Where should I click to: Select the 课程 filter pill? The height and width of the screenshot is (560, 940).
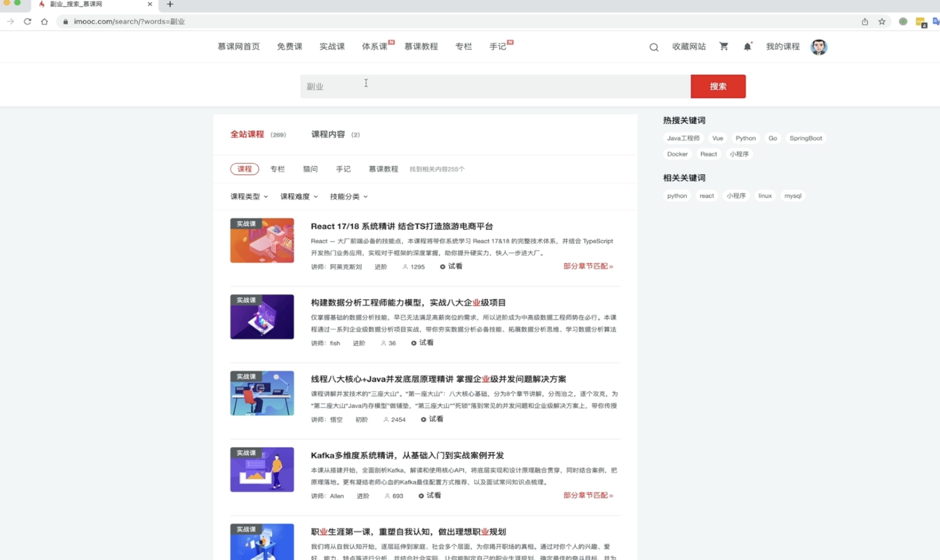pos(244,169)
